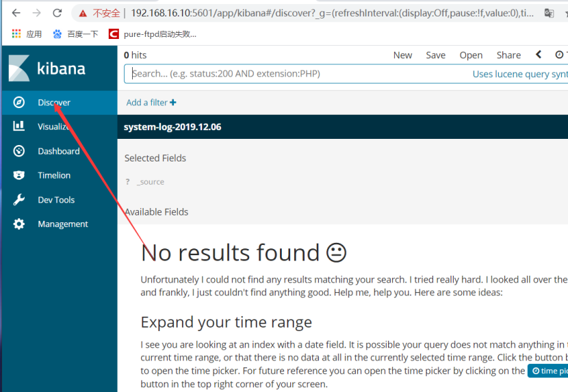Click Share in the top menu
The height and width of the screenshot is (392, 568).
(x=508, y=55)
